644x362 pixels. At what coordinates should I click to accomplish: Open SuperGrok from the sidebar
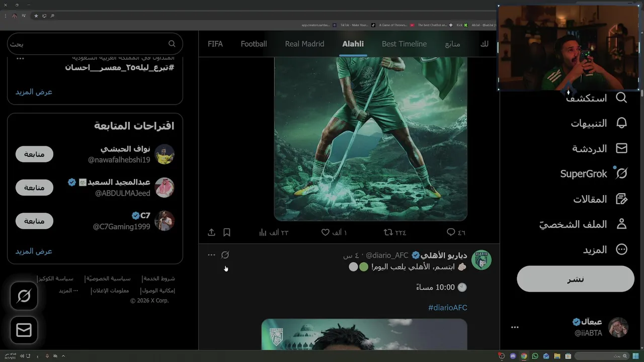pyautogui.click(x=594, y=173)
